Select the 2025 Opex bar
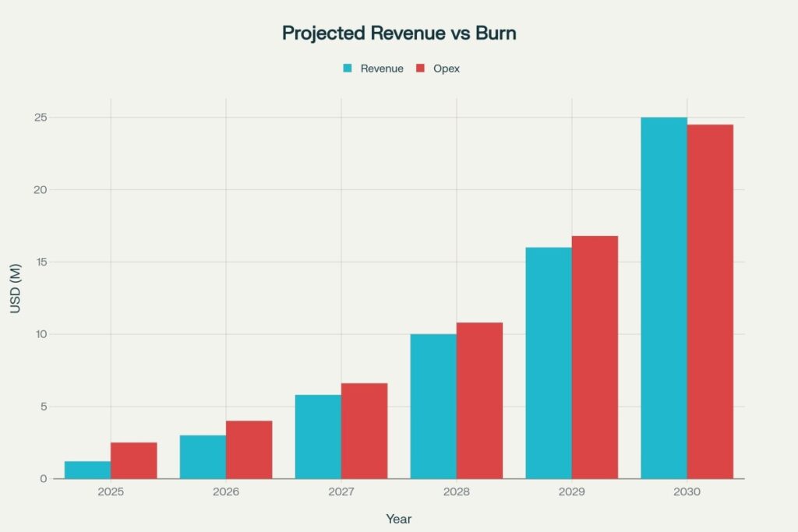798x532 pixels. coord(132,460)
